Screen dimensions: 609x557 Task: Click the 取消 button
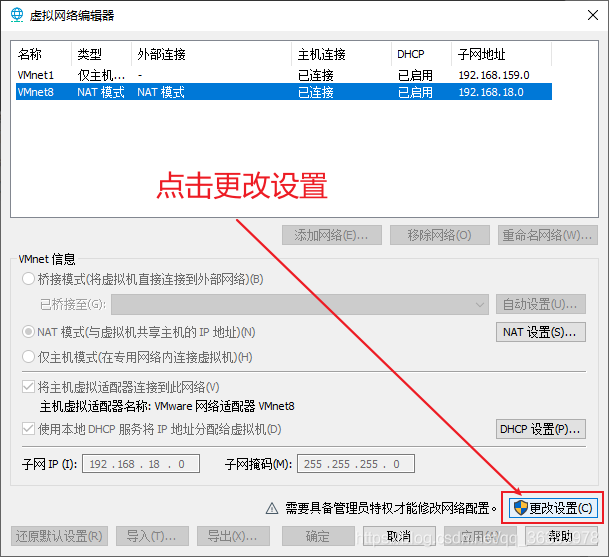point(399,536)
